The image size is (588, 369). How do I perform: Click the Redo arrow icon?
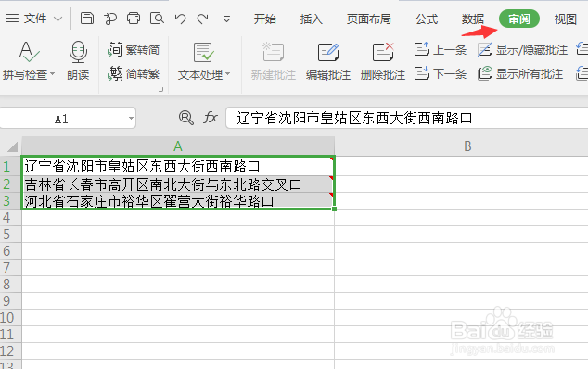click(203, 19)
